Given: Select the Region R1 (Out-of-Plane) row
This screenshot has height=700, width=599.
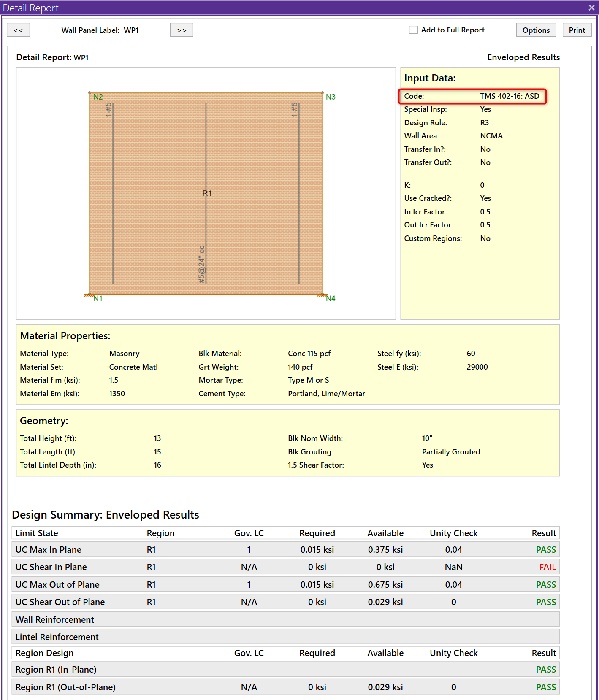Looking at the screenshot, I should click(65, 687).
